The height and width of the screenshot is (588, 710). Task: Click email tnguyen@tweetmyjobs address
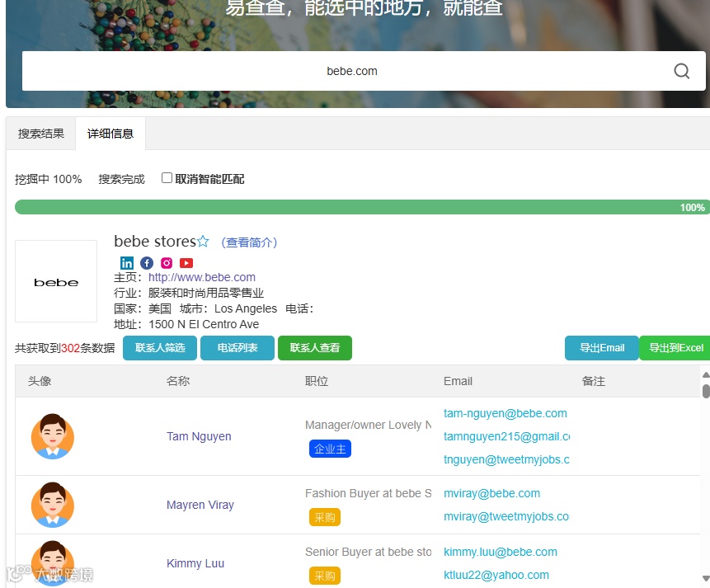506,459
